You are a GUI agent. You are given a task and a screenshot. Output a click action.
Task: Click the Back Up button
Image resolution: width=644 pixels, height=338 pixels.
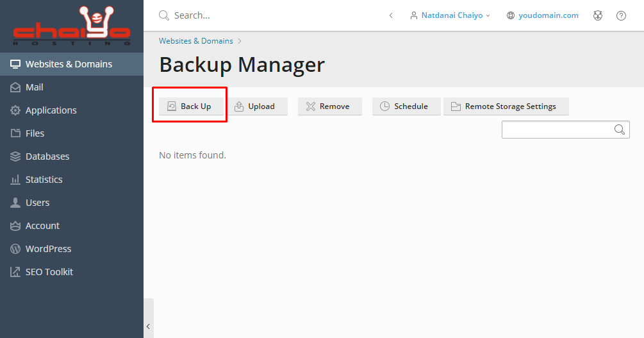point(191,106)
